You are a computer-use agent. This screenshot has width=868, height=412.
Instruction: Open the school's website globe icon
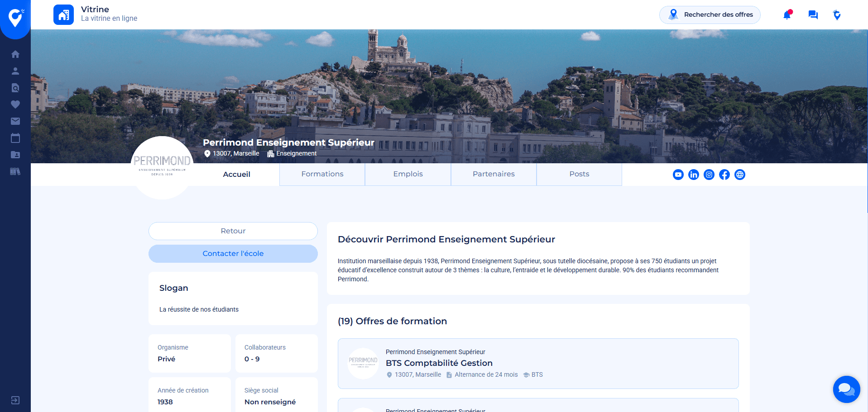coord(740,175)
